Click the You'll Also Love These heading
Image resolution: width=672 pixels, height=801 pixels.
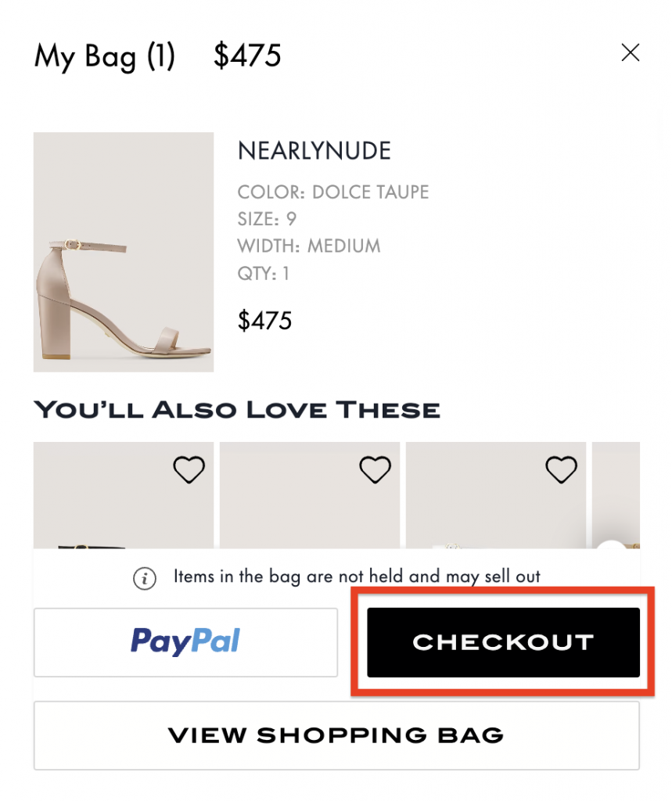coord(237,409)
